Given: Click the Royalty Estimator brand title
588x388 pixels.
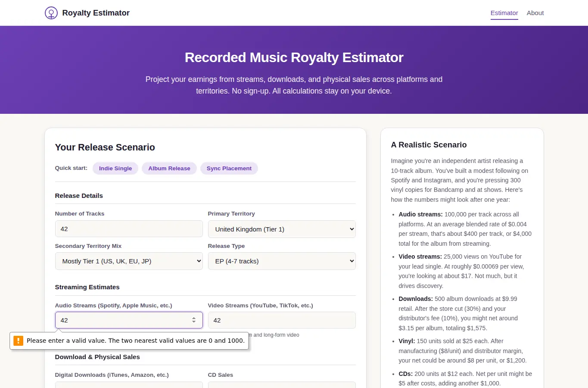Looking at the screenshot, I should 96,13.
